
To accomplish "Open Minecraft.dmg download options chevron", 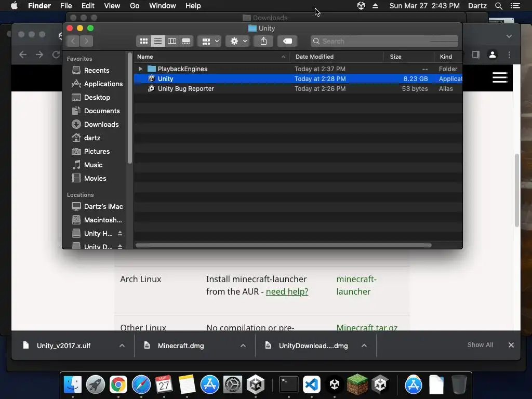I will pyautogui.click(x=243, y=345).
